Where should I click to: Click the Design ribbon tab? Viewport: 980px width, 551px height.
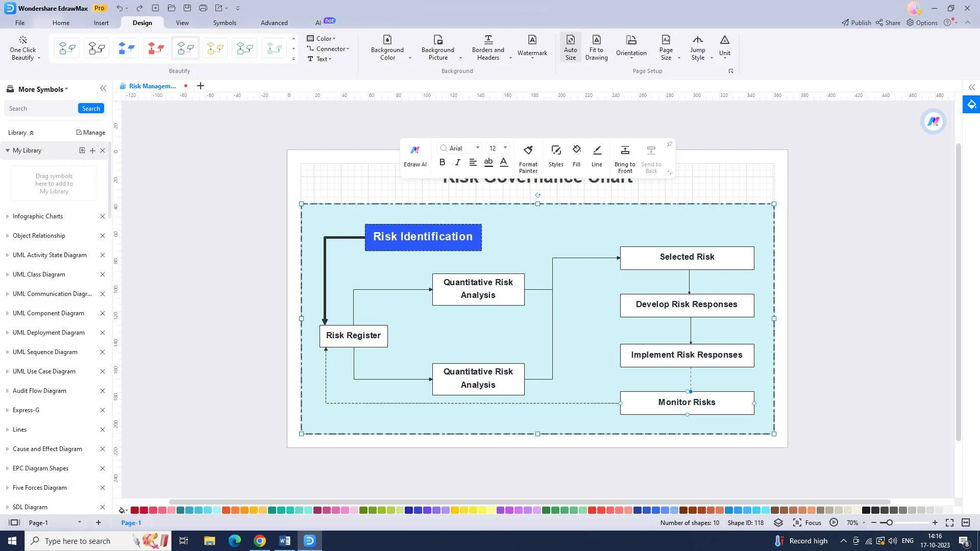click(142, 22)
